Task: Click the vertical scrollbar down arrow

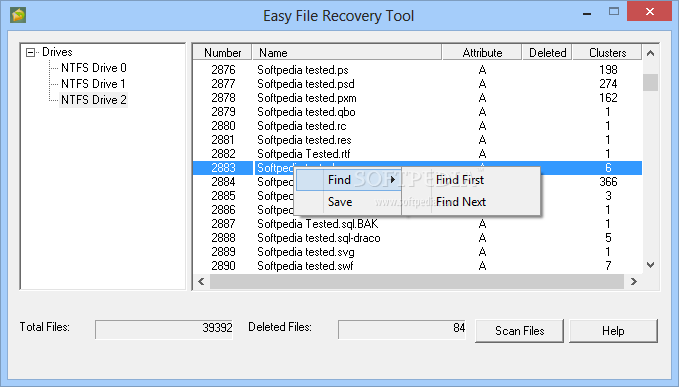Action: [x=650, y=264]
